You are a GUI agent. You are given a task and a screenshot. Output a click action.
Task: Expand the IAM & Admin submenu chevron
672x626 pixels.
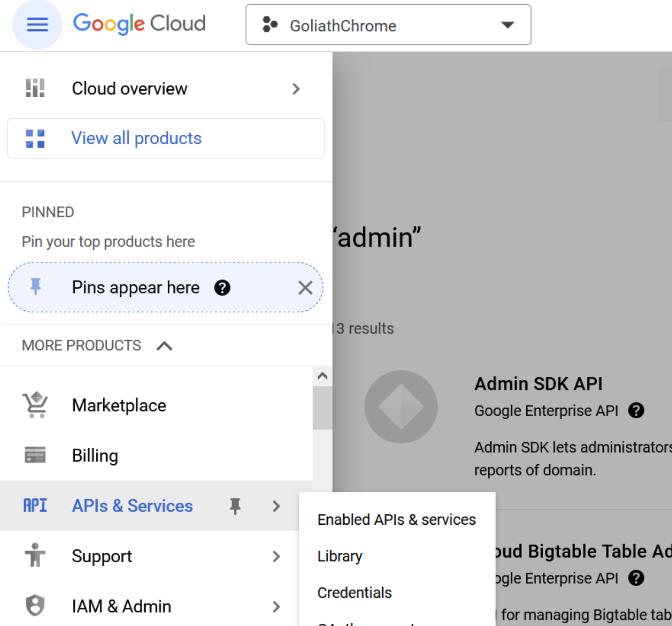click(276, 607)
